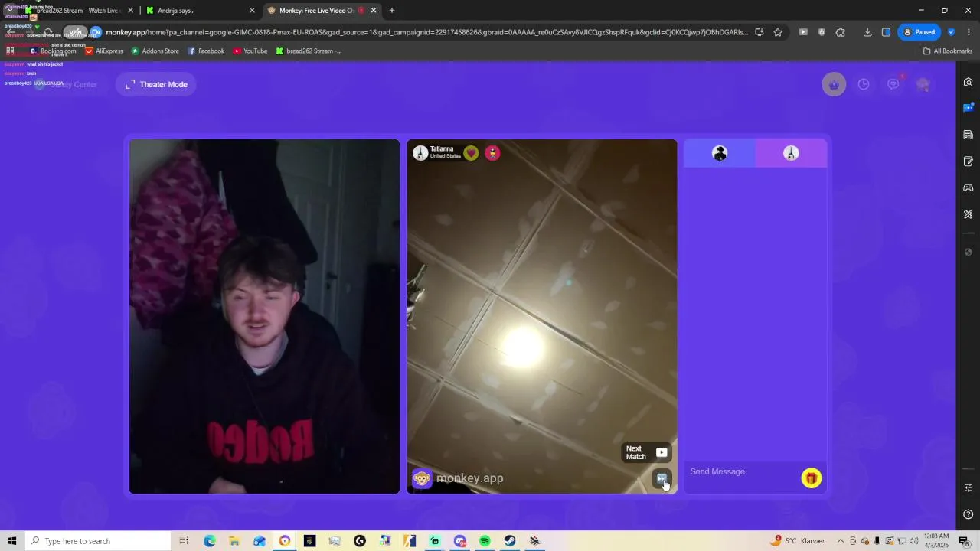
Task: Open the gift icon beside Send Message
Action: 811,478
